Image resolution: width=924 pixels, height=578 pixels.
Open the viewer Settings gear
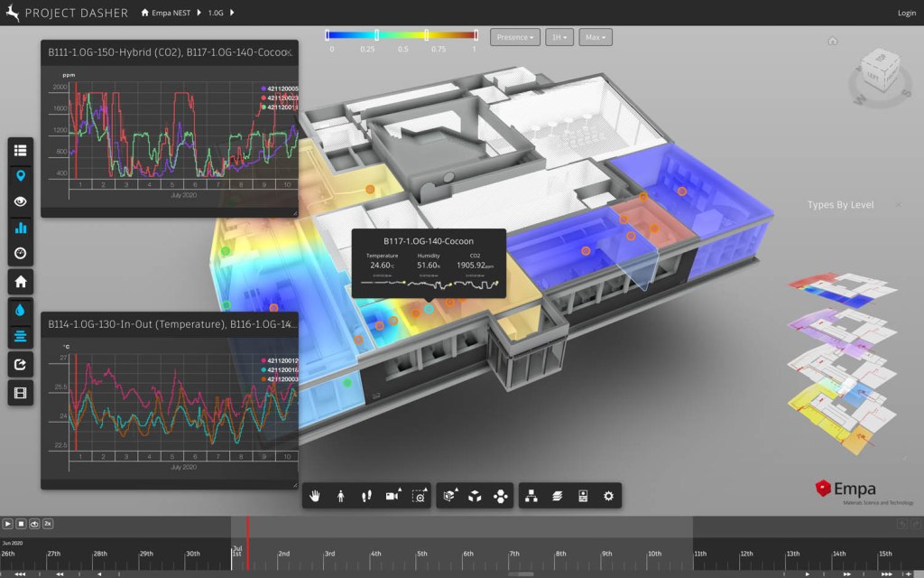608,496
